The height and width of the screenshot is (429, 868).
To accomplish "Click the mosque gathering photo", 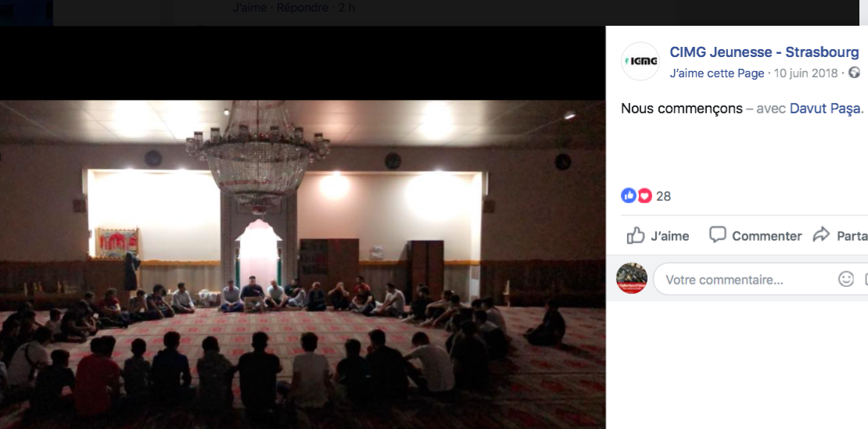I will (303, 264).
